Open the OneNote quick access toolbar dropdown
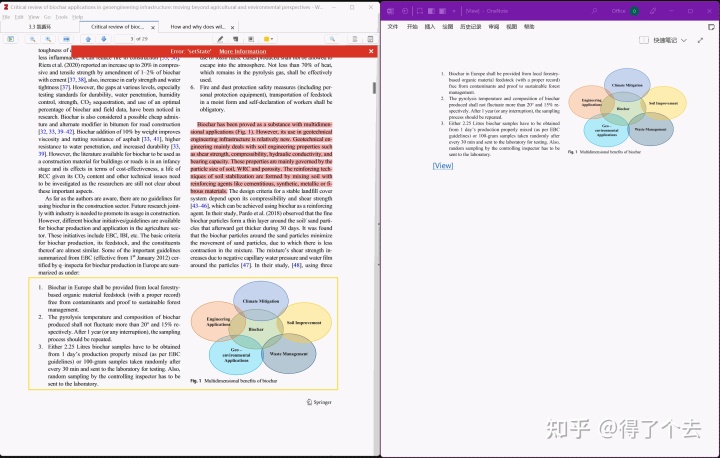The height and width of the screenshot is (458, 720). [454, 11]
